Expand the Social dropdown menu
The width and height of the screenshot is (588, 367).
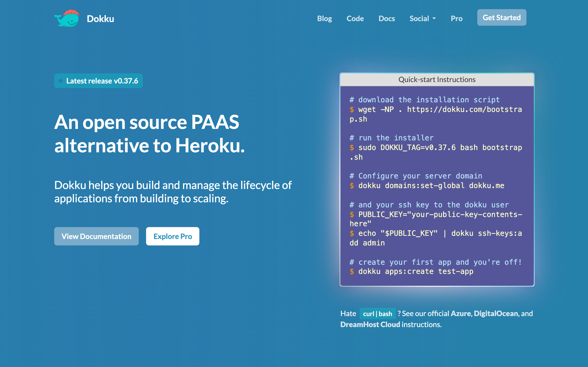point(419,18)
